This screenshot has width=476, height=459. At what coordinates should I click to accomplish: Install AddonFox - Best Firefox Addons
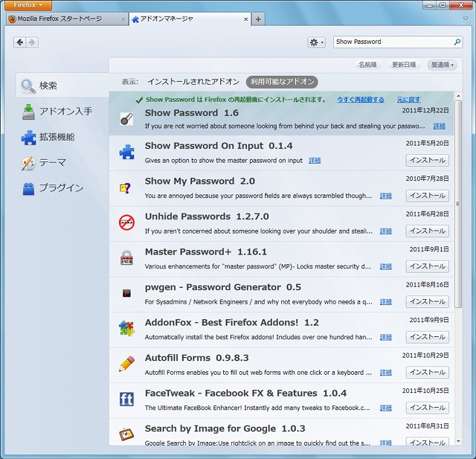[428, 337]
